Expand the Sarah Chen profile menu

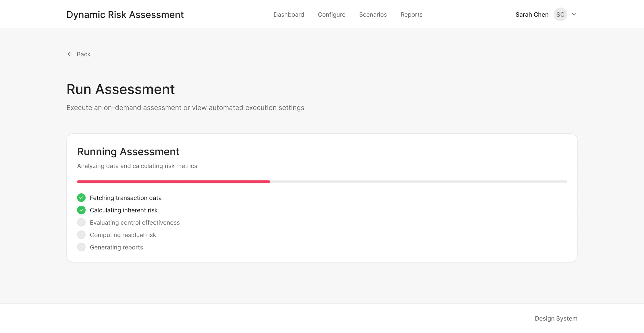click(532, 14)
